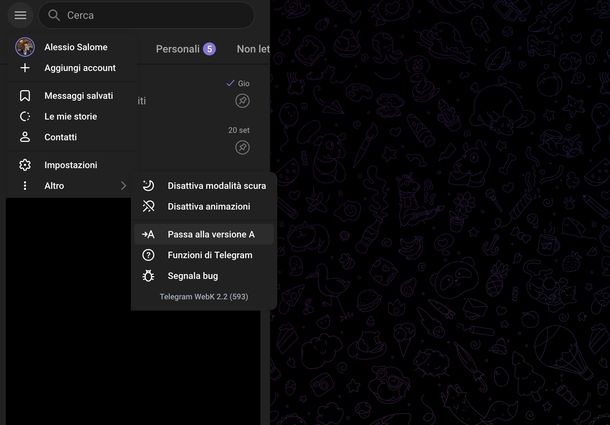Viewport: 610px width, 425px height.
Task: Switch to the Personali tab
Action: [178, 49]
